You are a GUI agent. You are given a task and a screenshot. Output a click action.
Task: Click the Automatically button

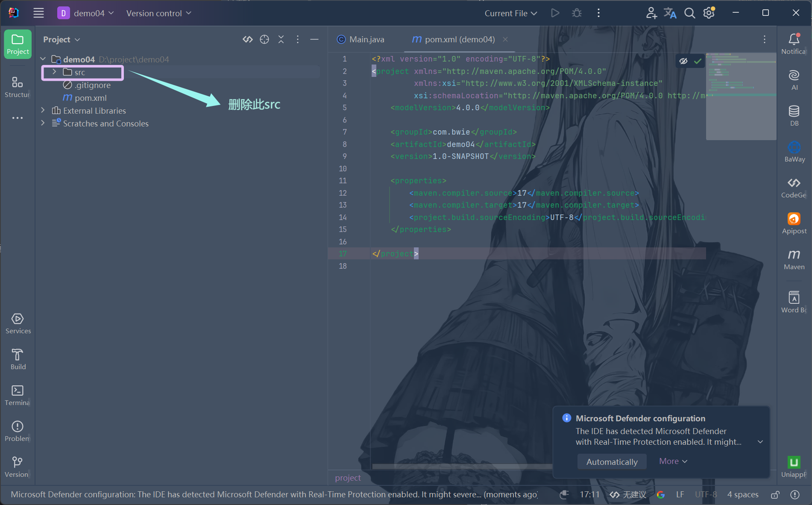point(612,462)
